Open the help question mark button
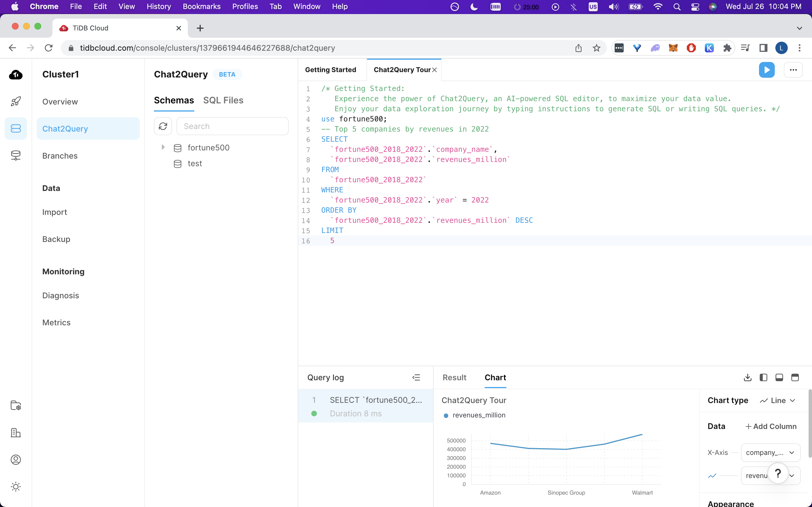Viewport: 812px width, 507px height. [777, 473]
